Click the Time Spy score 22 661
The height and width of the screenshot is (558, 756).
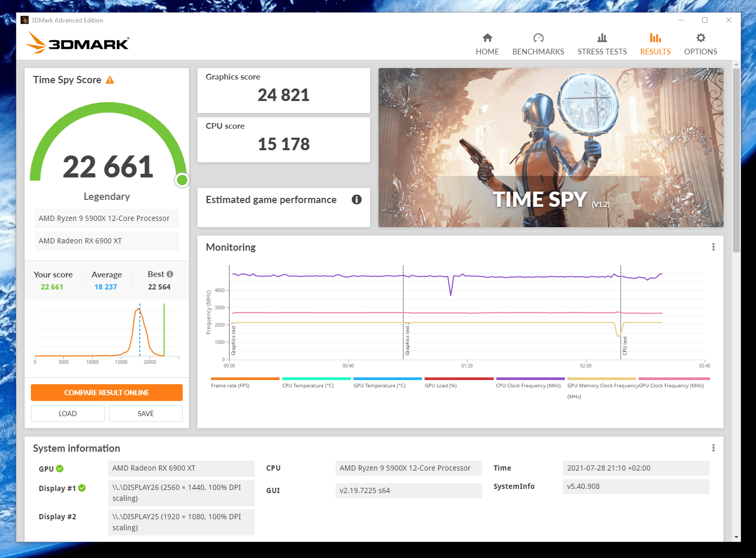(108, 167)
